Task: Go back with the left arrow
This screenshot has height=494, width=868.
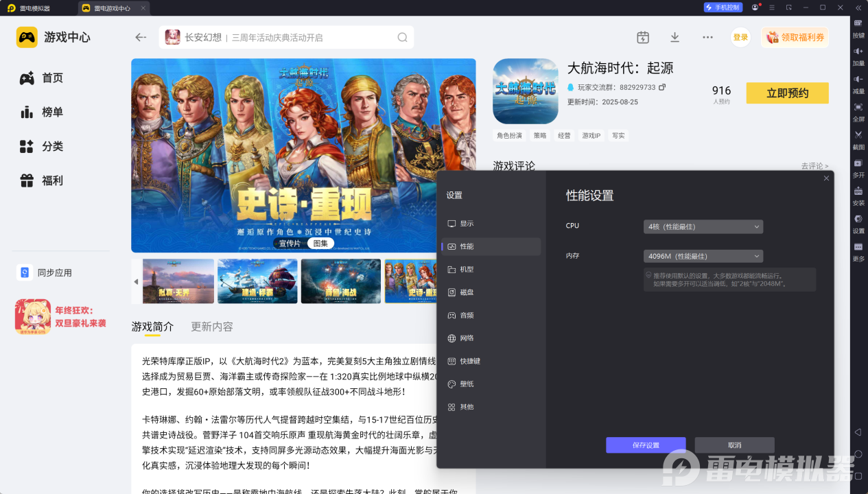Action: click(141, 38)
